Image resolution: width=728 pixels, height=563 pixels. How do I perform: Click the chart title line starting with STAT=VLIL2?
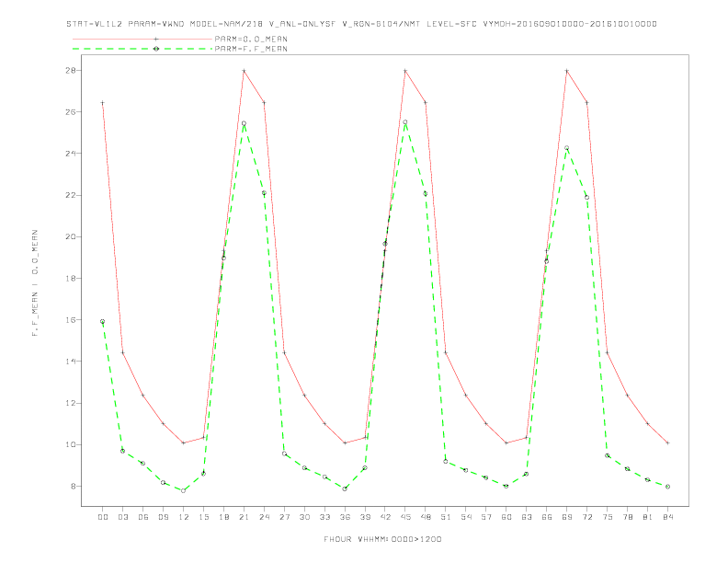point(361,24)
